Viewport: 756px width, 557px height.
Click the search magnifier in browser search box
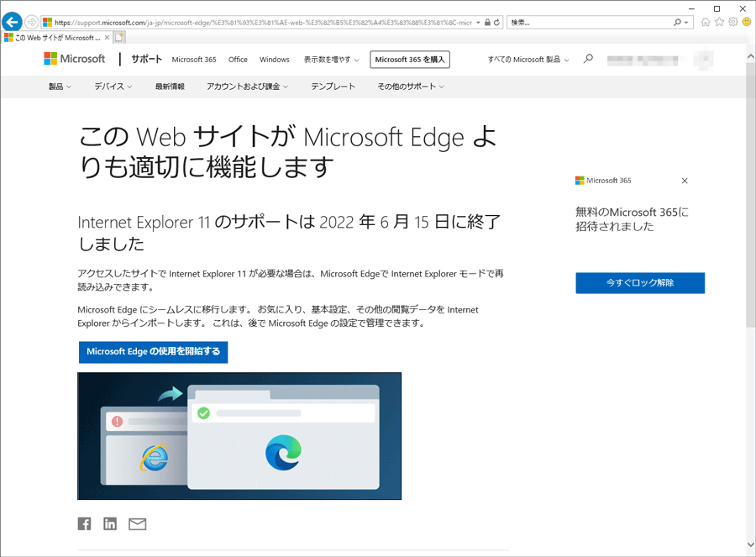[x=677, y=22]
